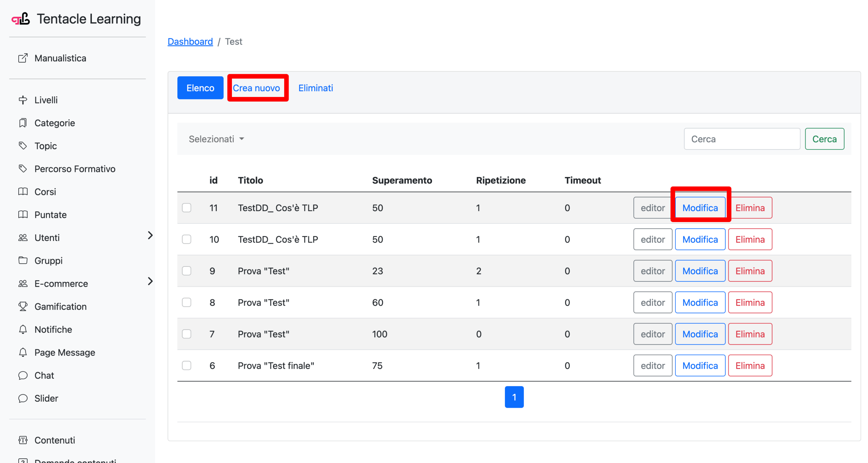Click the Gruppi folder icon
868x463 pixels.
point(23,260)
